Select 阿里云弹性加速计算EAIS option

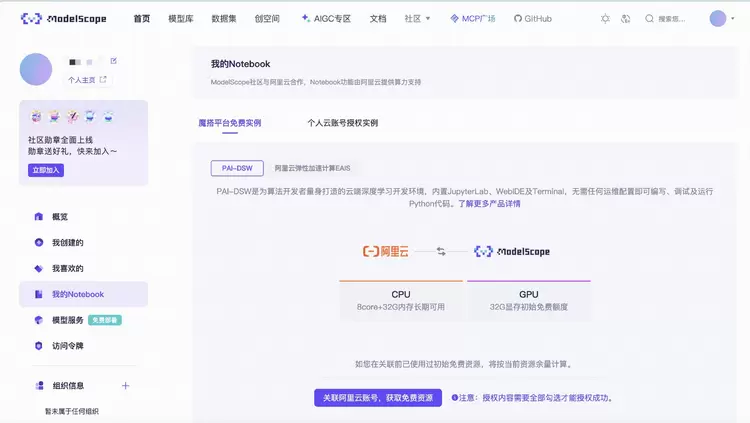click(312, 168)
